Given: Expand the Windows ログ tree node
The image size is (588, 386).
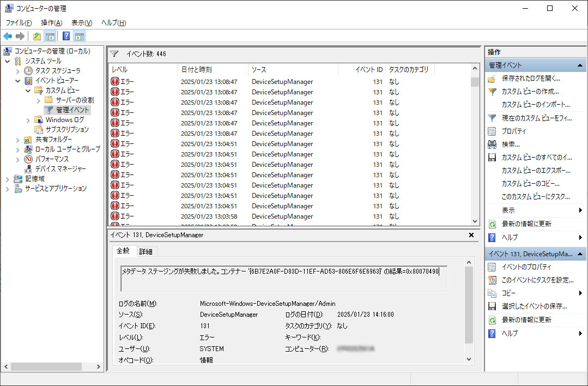Looking at the screenshot, I should point(28,120).
